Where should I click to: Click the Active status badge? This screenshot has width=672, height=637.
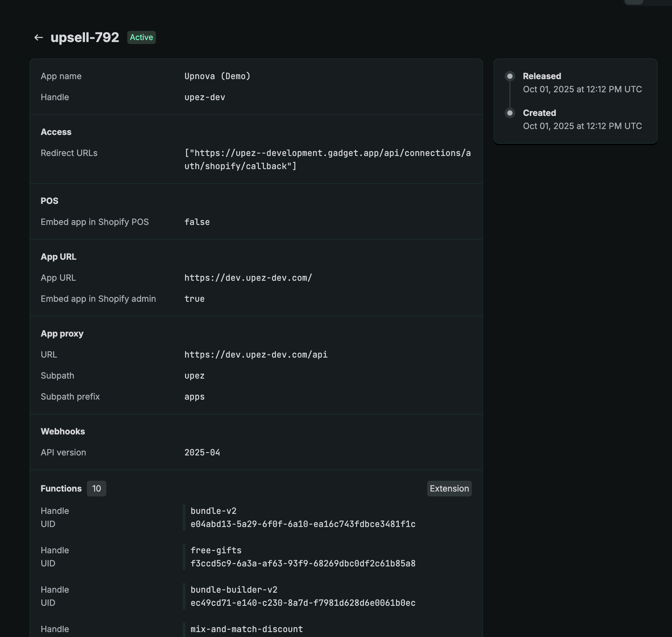click(x=141, y=37)
